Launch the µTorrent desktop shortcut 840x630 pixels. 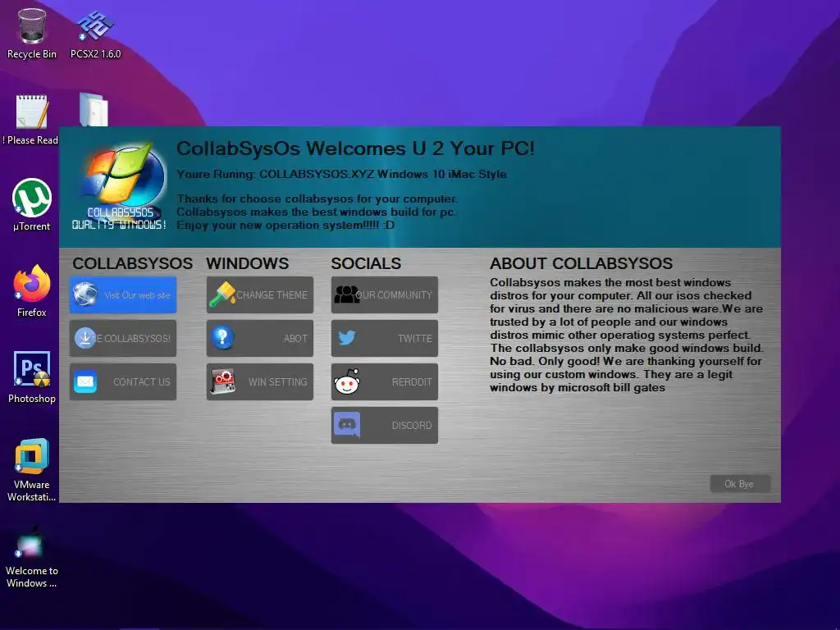coord(32,204)
